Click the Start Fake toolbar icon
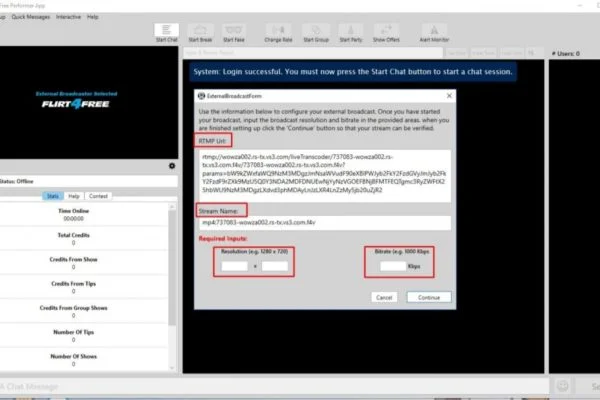This screenshot has width=600, height=400. click(233, 33)
